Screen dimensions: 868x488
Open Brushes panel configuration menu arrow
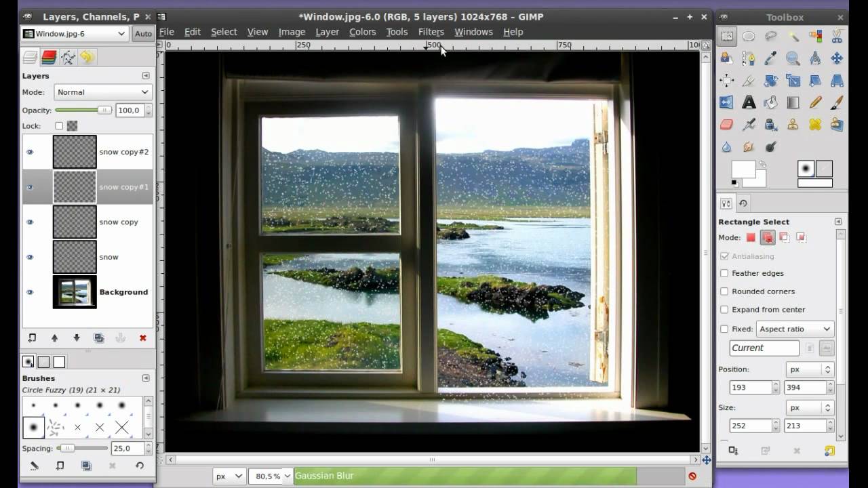pyautogui.click(x=145, y=378)
